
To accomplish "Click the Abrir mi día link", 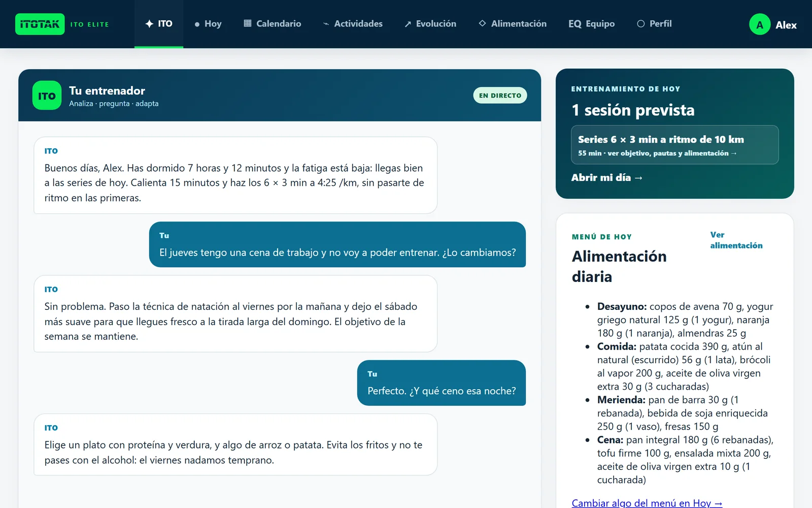I will (606, 178).
